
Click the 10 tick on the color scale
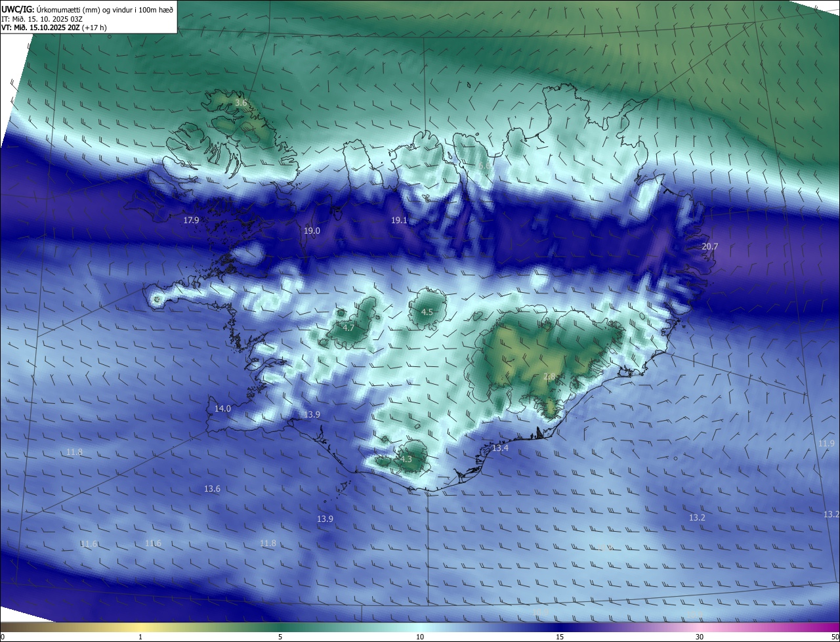(420, 637)
